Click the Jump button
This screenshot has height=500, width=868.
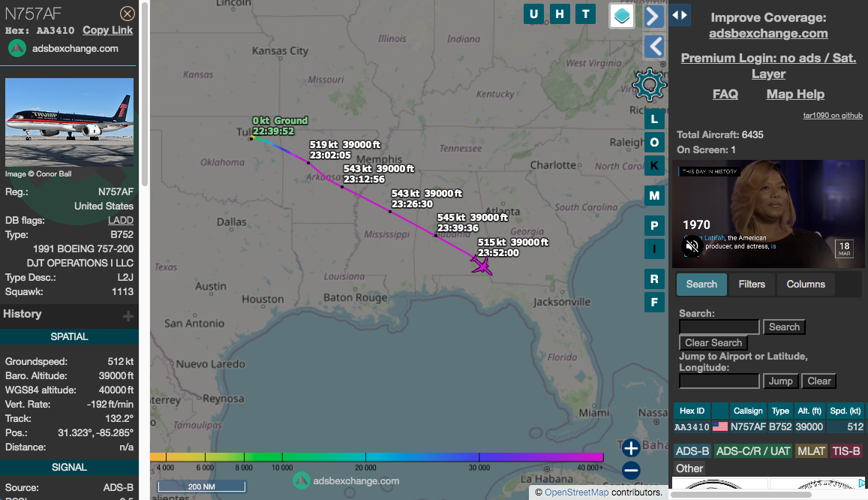pyautogui.click(x=780, y=381)
